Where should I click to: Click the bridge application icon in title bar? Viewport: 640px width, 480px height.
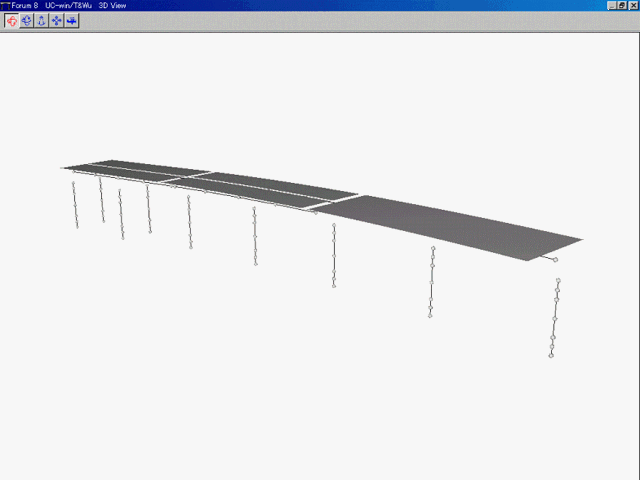click(5, 5)
